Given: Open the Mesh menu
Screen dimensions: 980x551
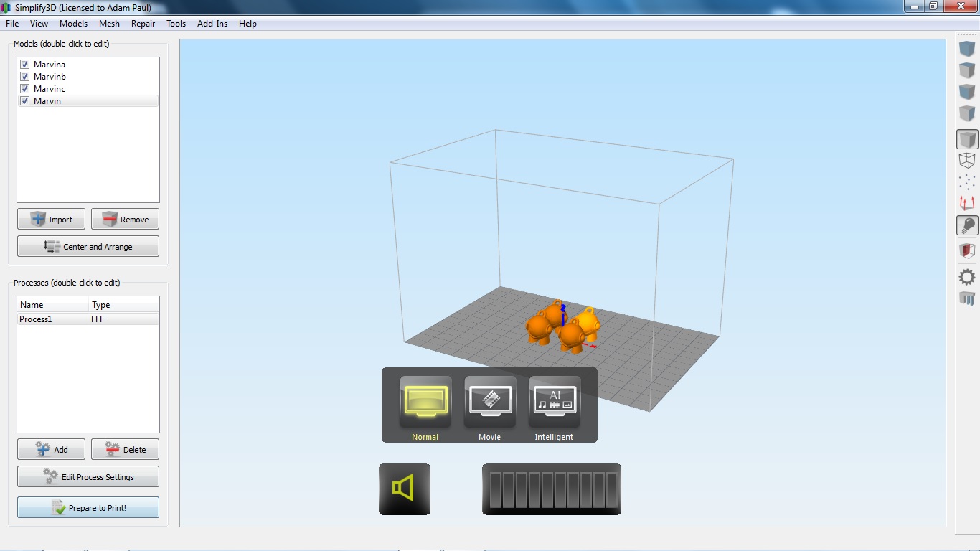Looking at the screenshot, I should 109,24.
